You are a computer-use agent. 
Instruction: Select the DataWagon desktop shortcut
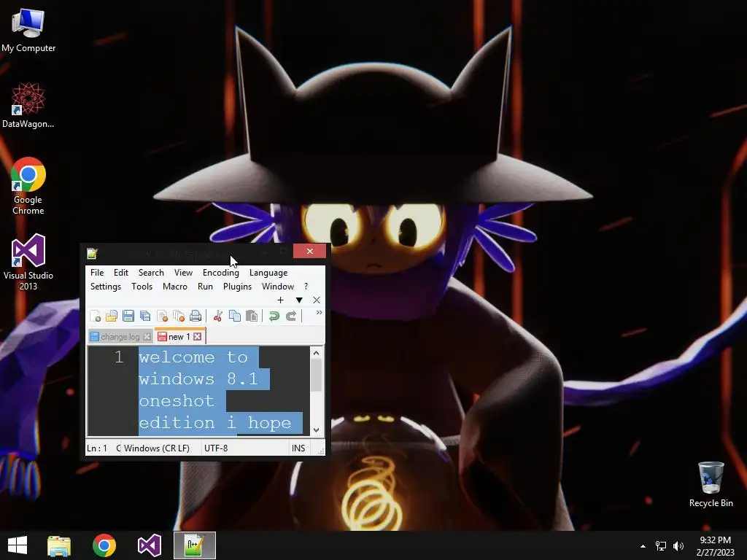tap(28, 105)
